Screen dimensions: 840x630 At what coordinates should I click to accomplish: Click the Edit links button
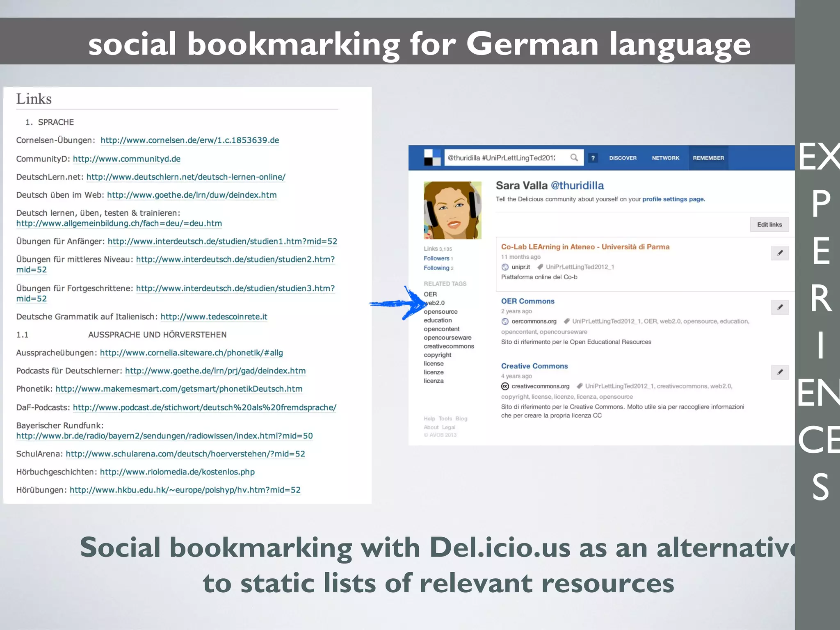tap(769, 225)
